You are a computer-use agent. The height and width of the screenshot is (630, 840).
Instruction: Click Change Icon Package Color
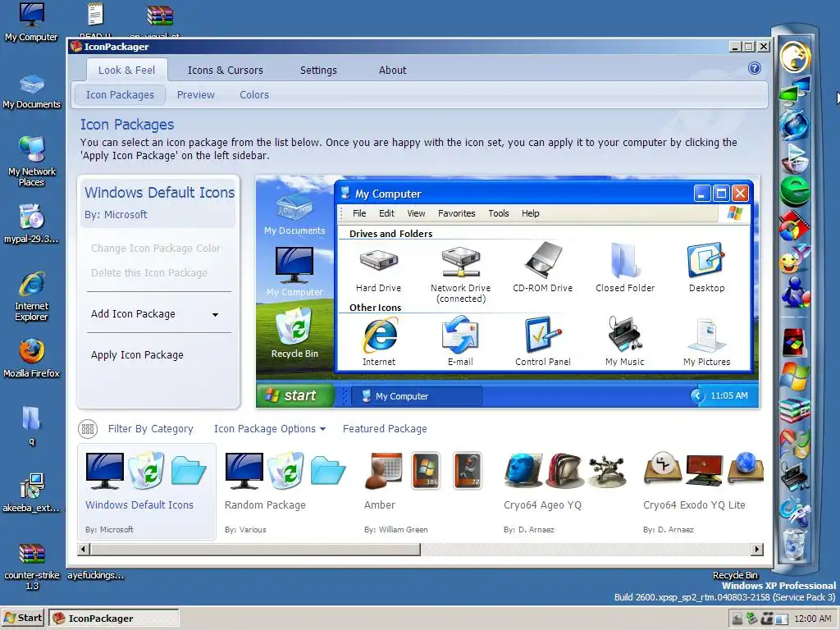click(156, 248)
